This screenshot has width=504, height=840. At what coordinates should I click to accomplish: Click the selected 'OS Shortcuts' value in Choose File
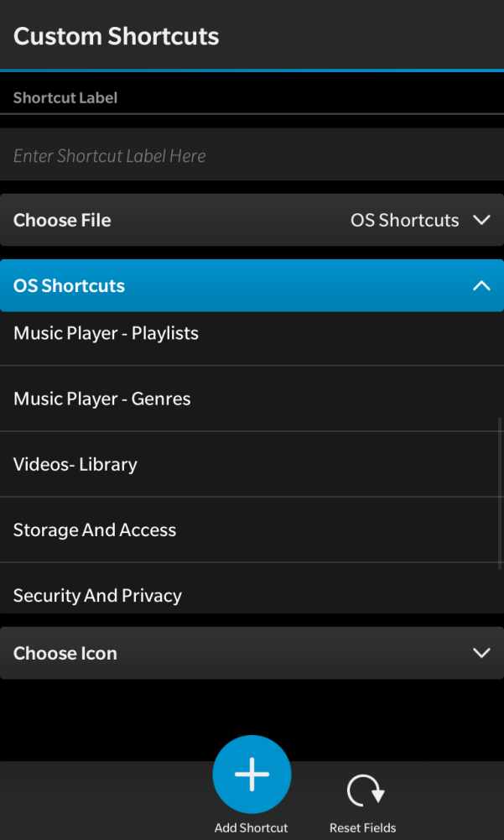(404, 220)
